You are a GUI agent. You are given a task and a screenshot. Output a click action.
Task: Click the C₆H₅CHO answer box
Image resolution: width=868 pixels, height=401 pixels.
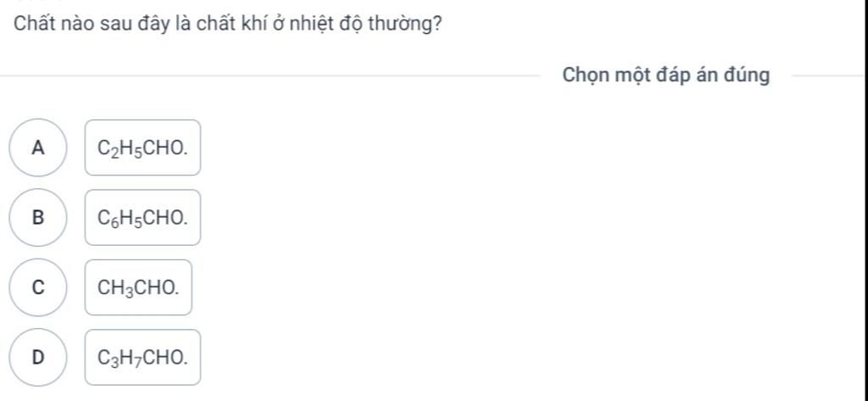pyautogui.click(x=142, y=218)
